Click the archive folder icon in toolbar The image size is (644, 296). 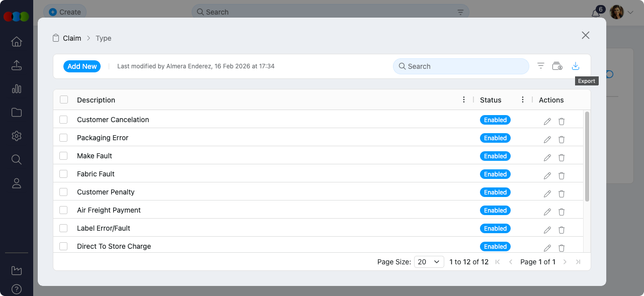557,66
